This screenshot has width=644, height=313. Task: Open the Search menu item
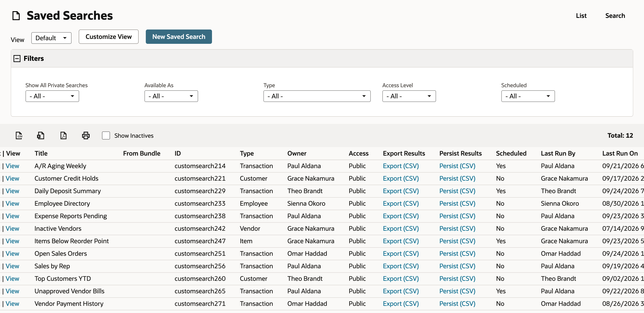(x=615, y=16)
